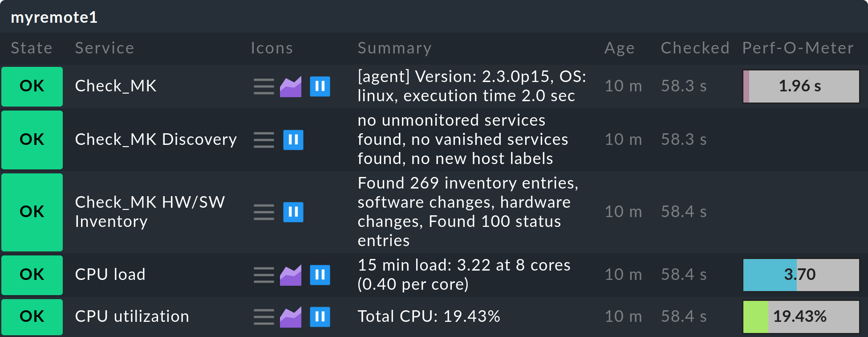Sort by the Service column header
868x337 pixels.
(105, 48)
